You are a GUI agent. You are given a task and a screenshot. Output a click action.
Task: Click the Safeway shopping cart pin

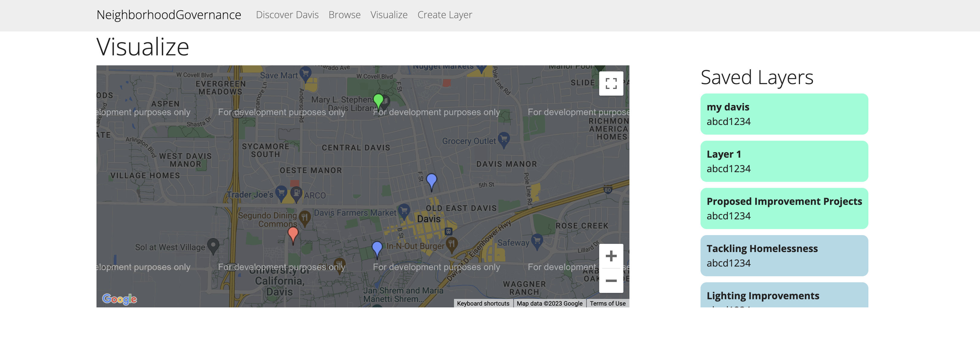(x=537, y=240)
